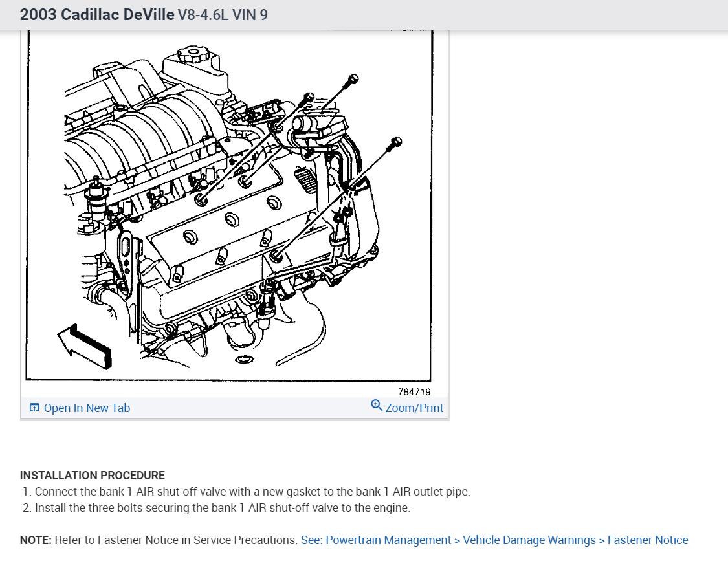Select the external-link arrow icon beside Open In New Tab
Screen dimensions: 728x570
click(34, 408)
